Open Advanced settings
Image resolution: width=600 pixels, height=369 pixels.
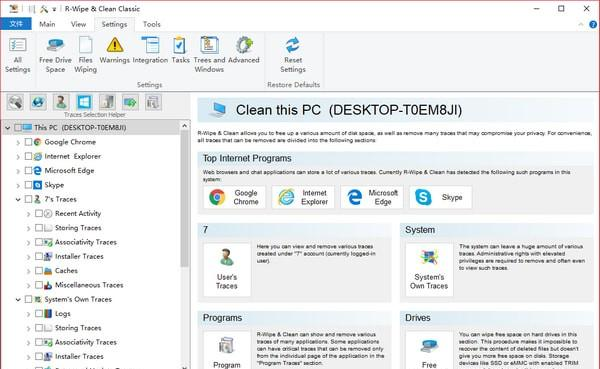(244, 51)
